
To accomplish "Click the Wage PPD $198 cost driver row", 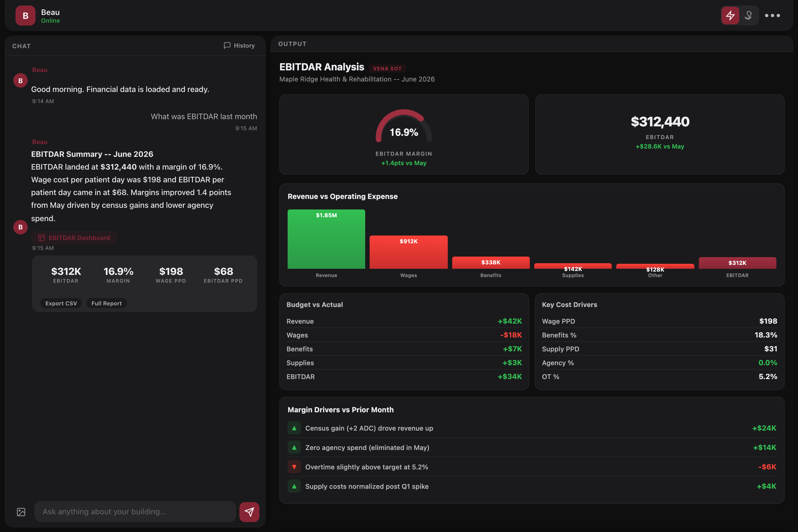I will click(x=659, y=321).
